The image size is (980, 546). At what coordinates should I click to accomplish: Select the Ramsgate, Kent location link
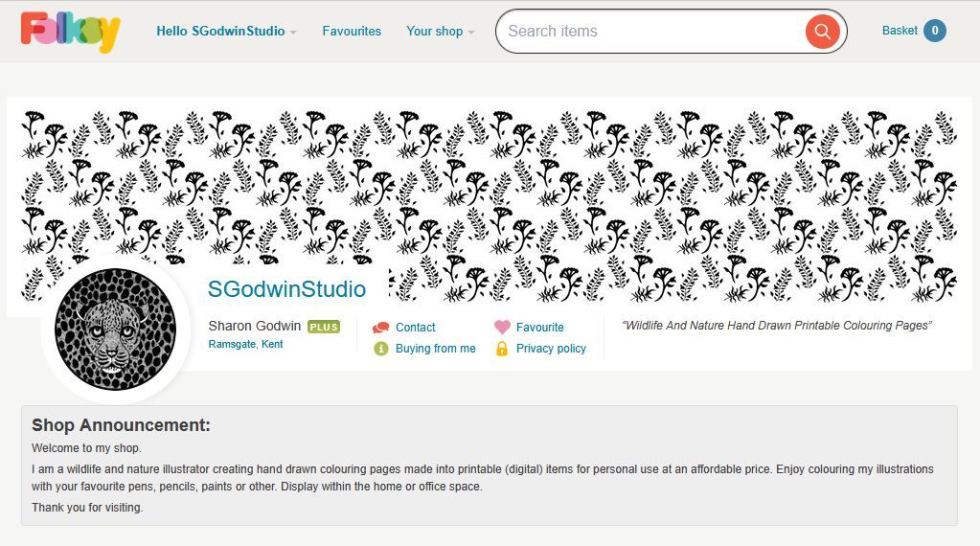[x=245, y=344]
